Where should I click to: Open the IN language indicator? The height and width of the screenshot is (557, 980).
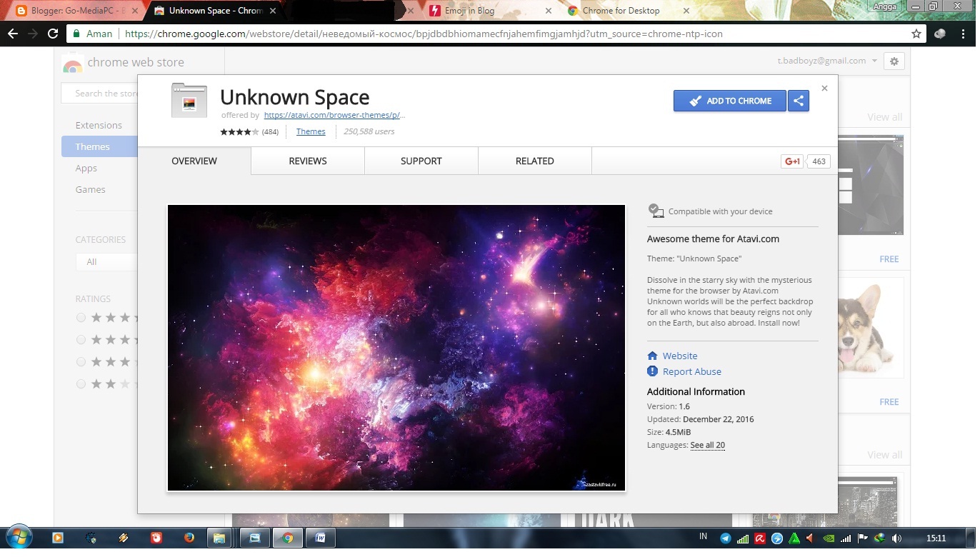[702, 536]
